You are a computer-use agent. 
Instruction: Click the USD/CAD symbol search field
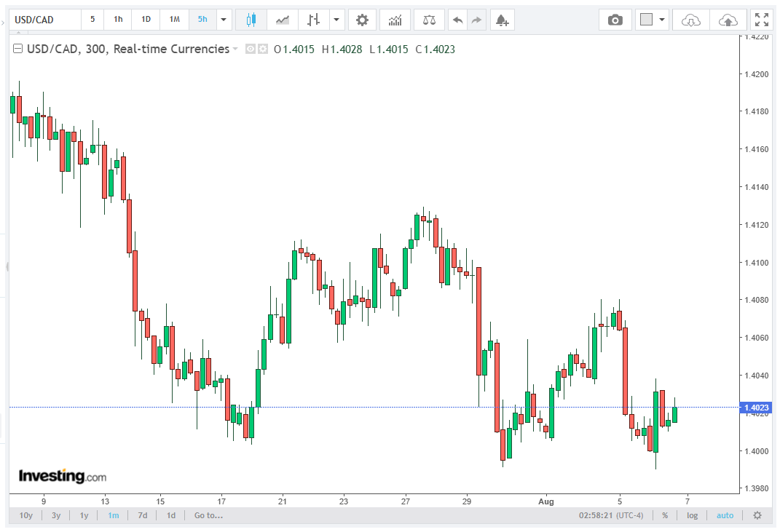click(46, 20)
